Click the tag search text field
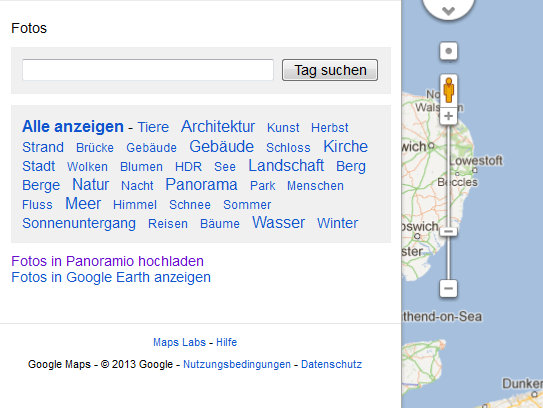Image resolution: width=543 pixels, height=408 pixels. click(148, 70)
